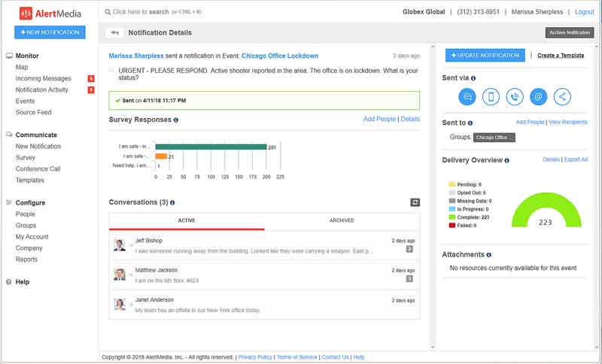602x364 pixels.
Task: Click the green survey response bar
Action: [x=211, y=147]
